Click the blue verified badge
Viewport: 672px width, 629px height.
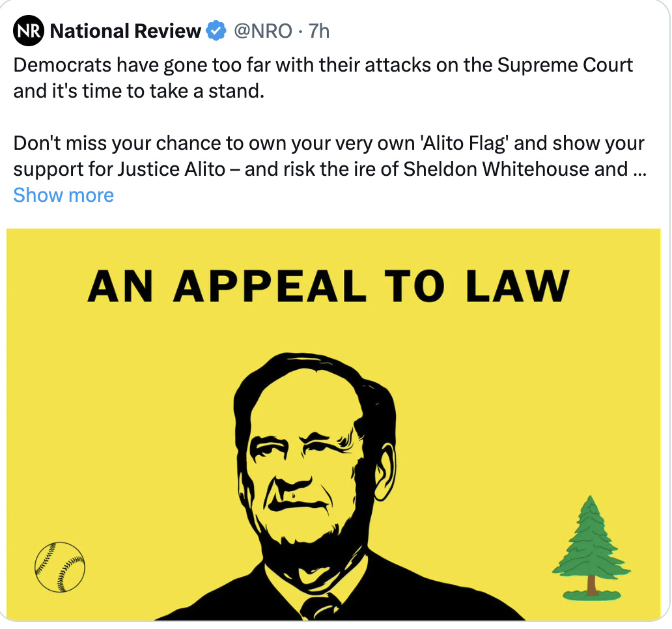tap(216, 31)
